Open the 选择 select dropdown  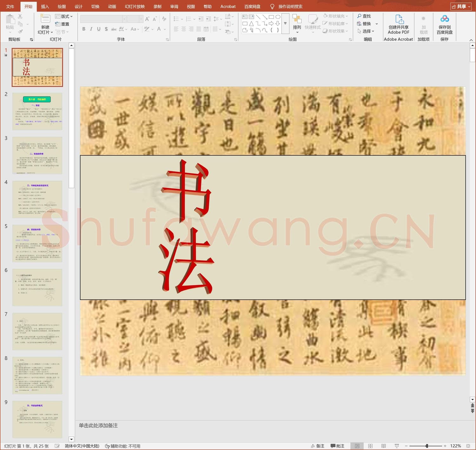(x=366, y=31)
